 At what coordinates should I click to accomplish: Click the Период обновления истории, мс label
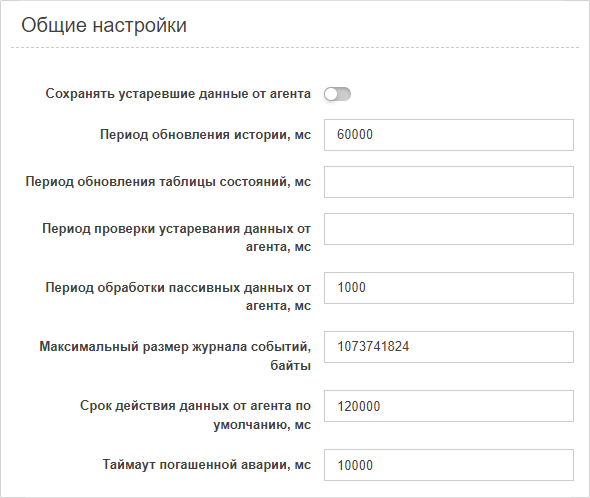205,135
